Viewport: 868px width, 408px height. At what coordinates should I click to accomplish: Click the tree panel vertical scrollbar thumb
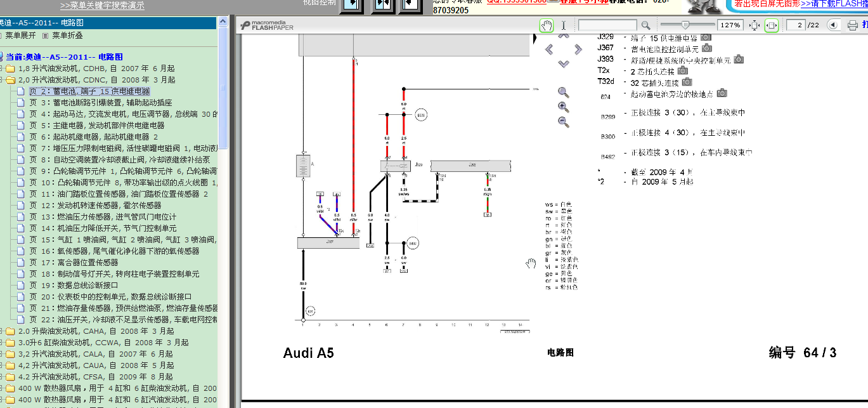[x=223, y=89]
